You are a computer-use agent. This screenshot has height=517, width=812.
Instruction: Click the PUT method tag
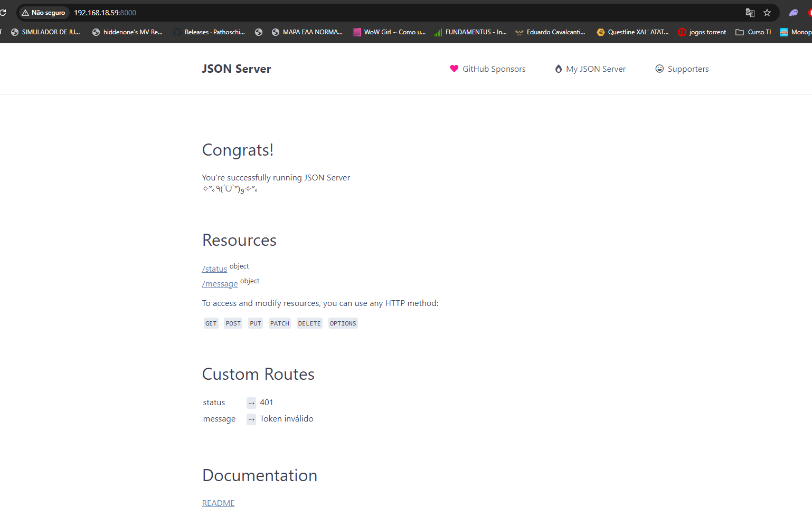coord(256,323)
